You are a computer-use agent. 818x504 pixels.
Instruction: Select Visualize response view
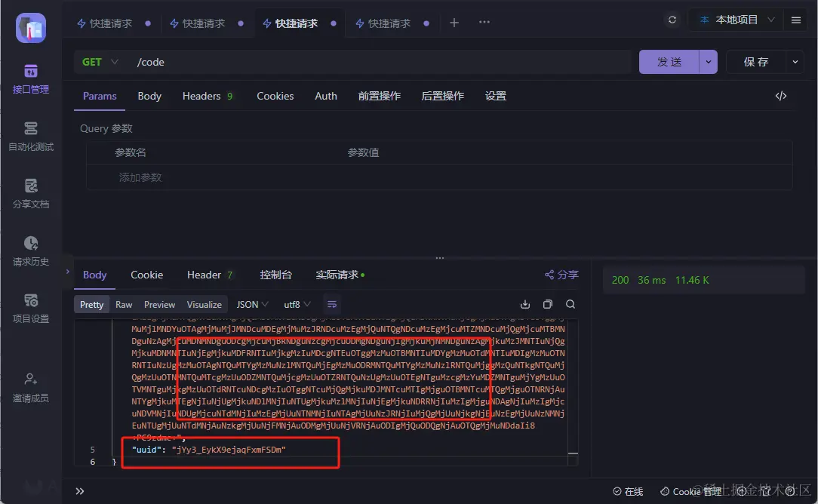click(x=204, y=305)
